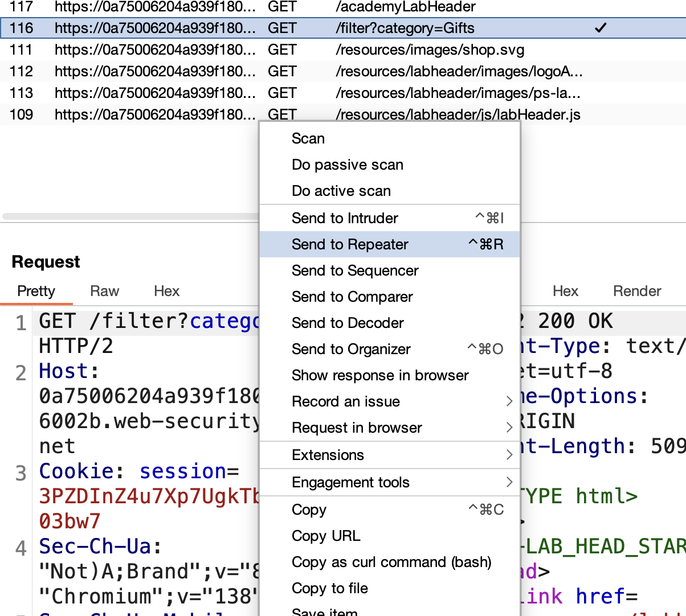Click Copy URL in context menu
This screenshot has width=686, height=616.
tap(390, 536)
